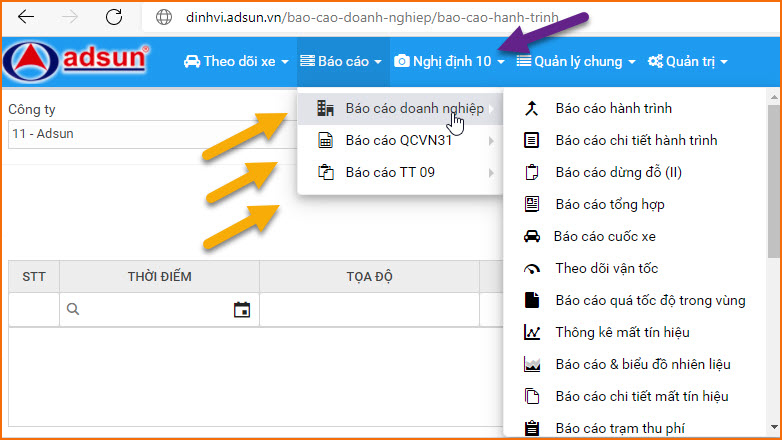Screen dimensions: 782x440
Task: Click the Adsun logo
Action: pyautogui.click(x=78, y=61)
